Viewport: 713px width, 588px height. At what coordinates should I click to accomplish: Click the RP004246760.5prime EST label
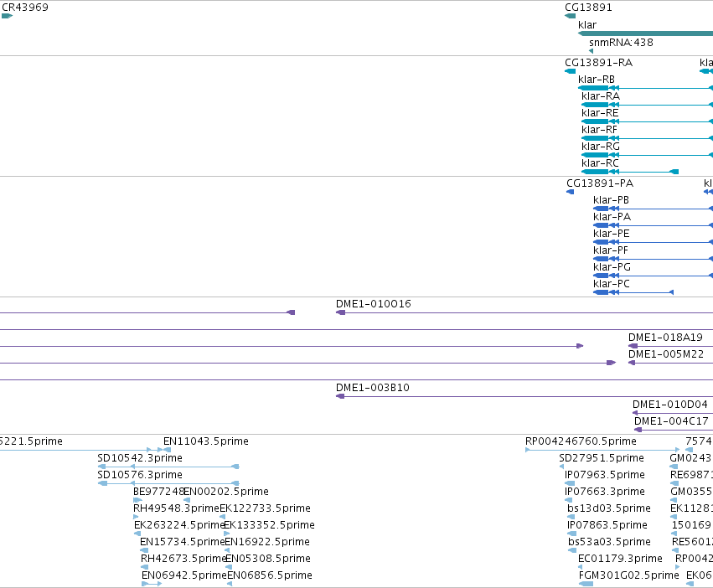[x=581, y=441]
